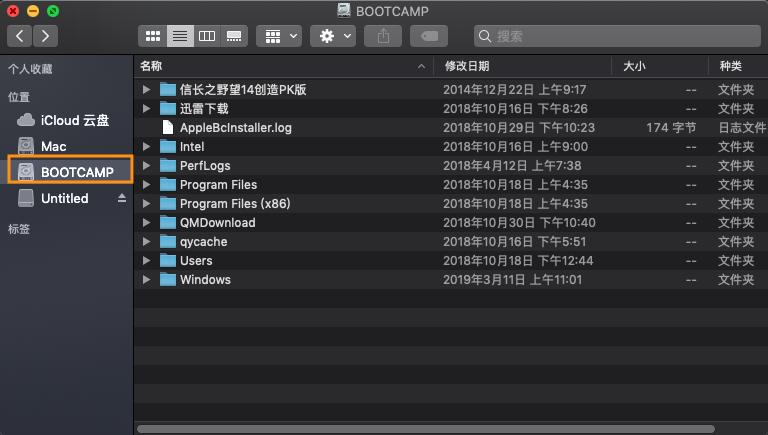Viewport: 768px width, 435px height.
Task: Click the Edit Tags toolbar button
Action: tap(429, 36)
